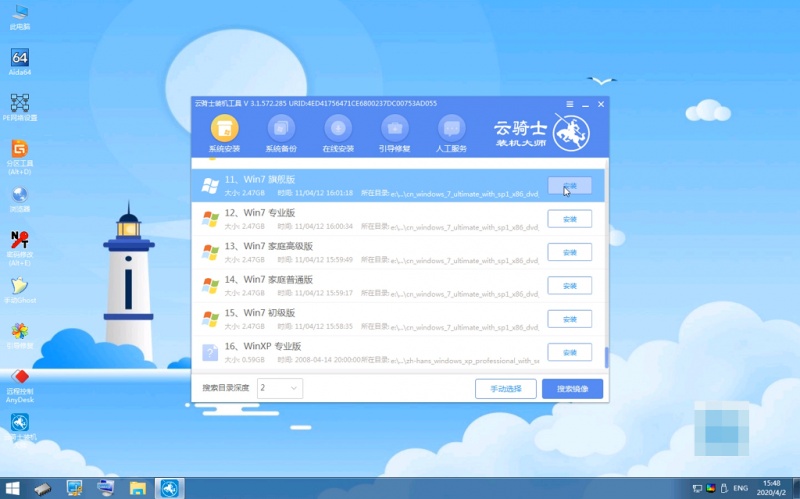Viewport: 800px width, 499px height.
Task: Click the Windows icon of Win7 旗舰版
Action: coord(210,186)
